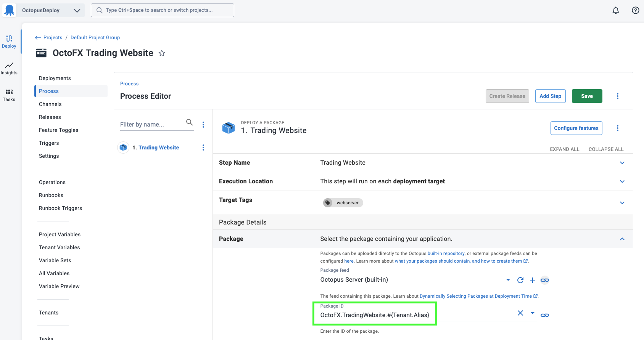
Task: Open the Deploy sidebar section
Action: pyautogui.click(x=9, y=42)
